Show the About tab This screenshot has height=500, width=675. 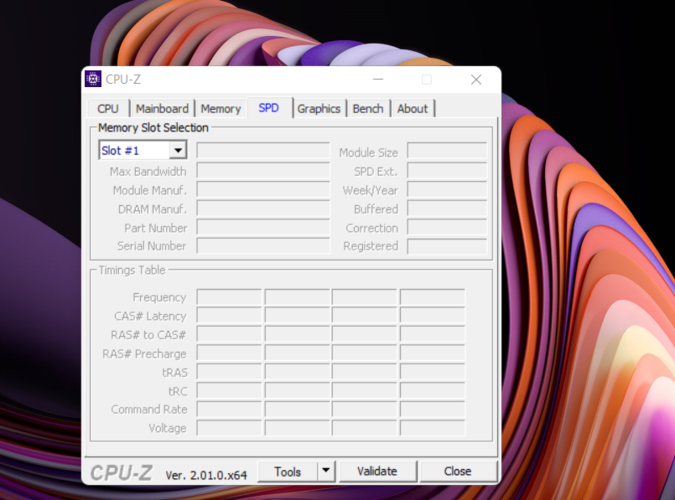pos(412,109)
